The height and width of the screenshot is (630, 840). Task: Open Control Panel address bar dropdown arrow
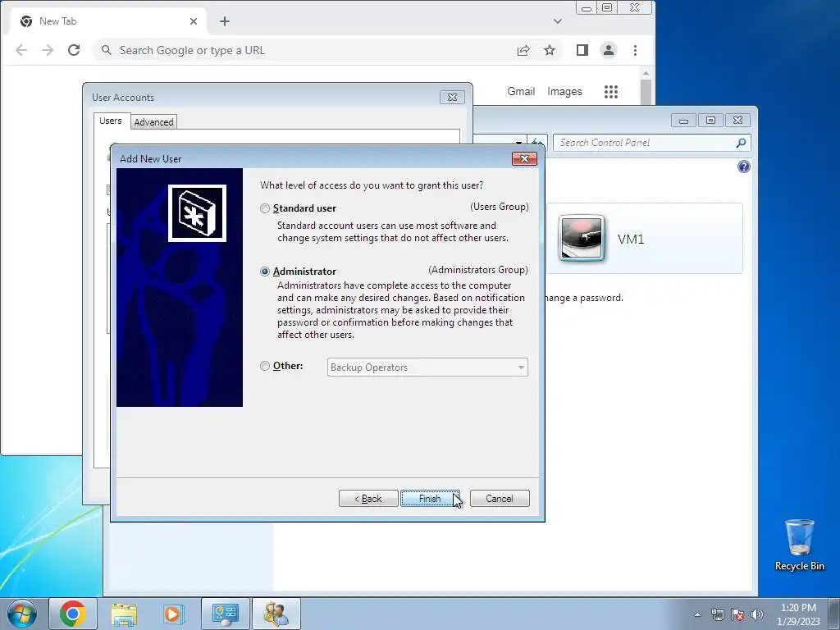tap(518, 143)
